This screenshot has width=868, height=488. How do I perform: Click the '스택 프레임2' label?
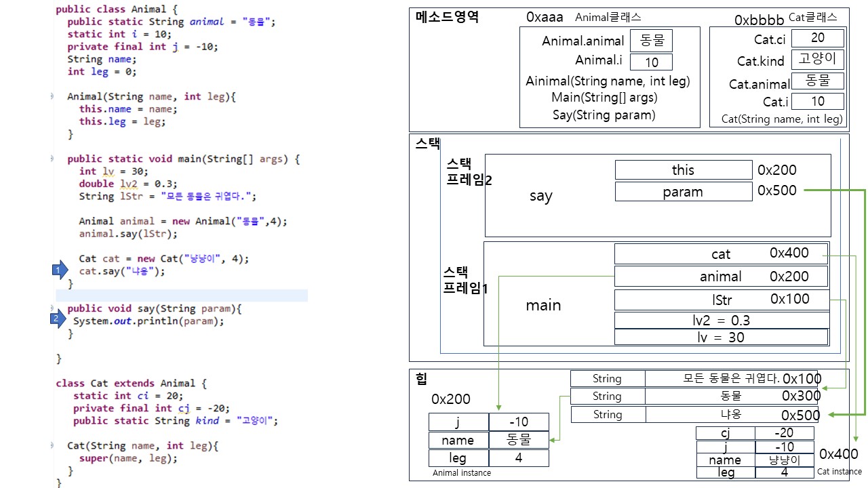[469, 172]
